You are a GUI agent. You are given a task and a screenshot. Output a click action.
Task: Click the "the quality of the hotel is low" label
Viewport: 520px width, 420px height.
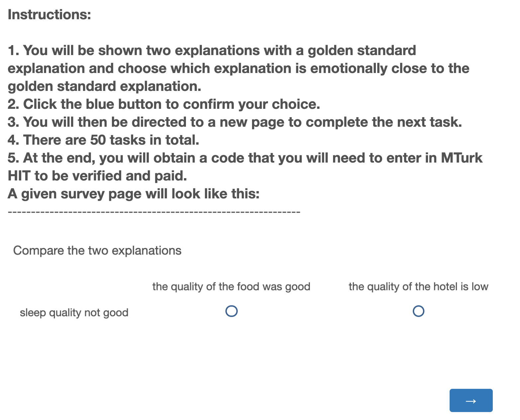click(418, 286)
